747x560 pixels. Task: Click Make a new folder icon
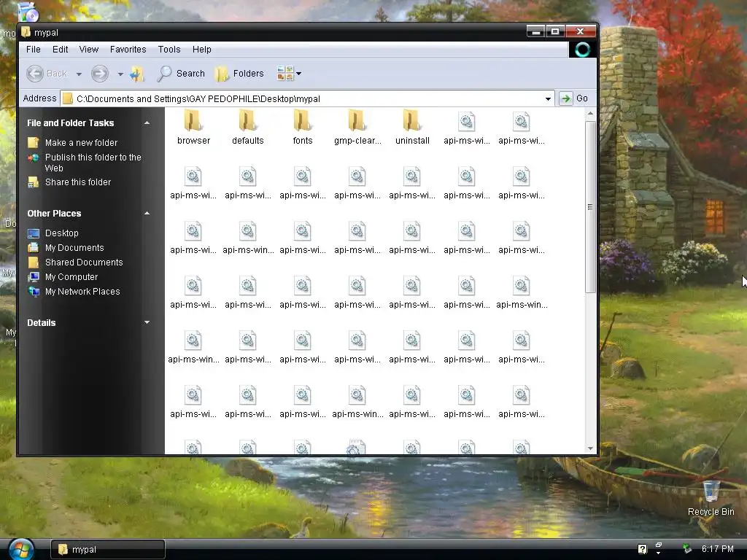34,142
